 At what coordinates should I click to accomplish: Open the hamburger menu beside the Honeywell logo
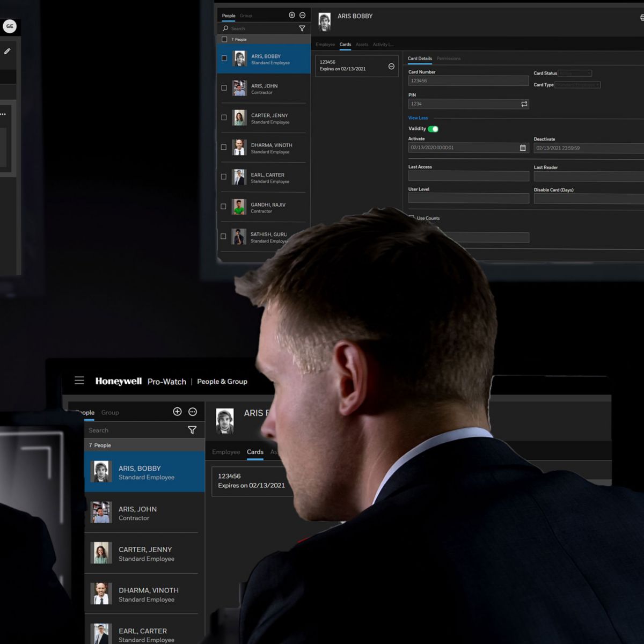pyautogui.click(x=79, y=380)
